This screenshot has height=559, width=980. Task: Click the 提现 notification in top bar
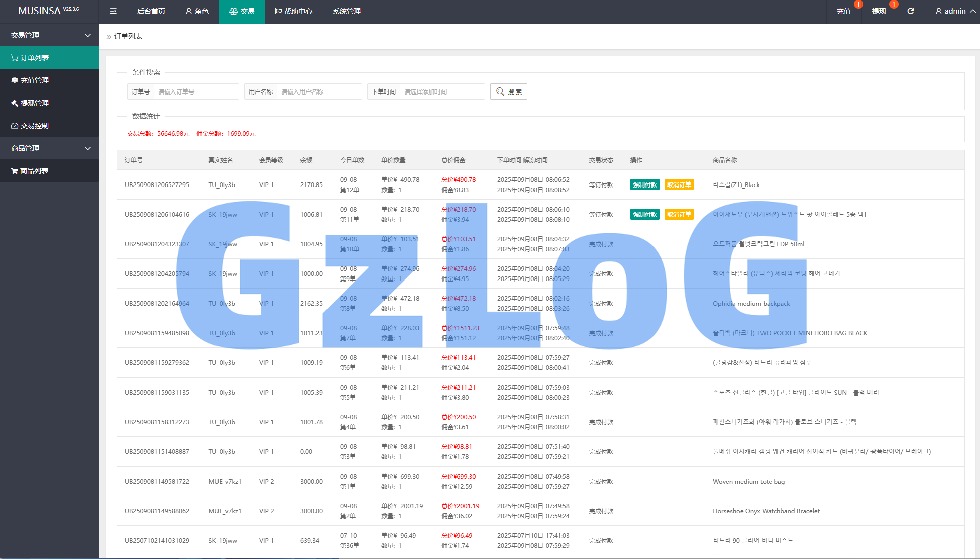point(879,11)
